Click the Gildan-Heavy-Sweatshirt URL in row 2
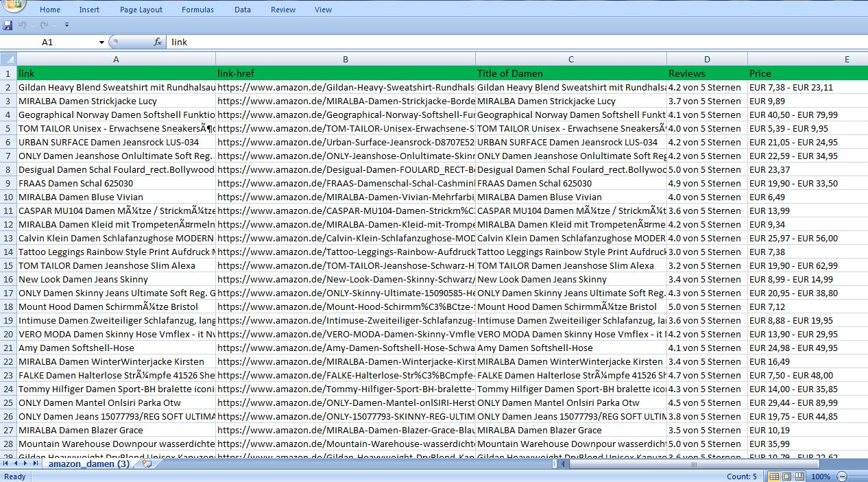The width and height of the screenshot is (868, 482). point(346,87)
